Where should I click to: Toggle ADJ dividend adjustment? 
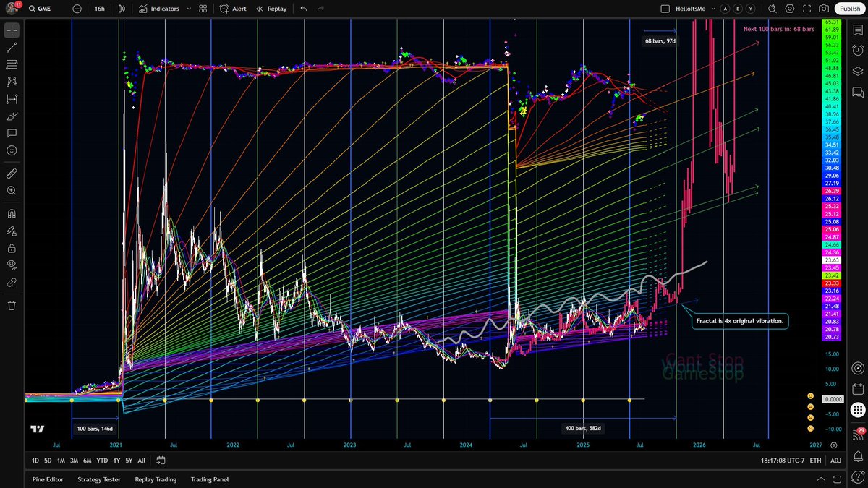835,461
